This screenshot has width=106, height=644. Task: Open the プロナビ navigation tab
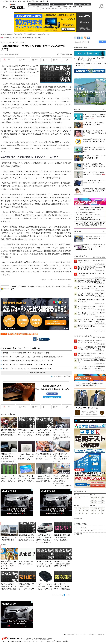click(x=53, y=4)
